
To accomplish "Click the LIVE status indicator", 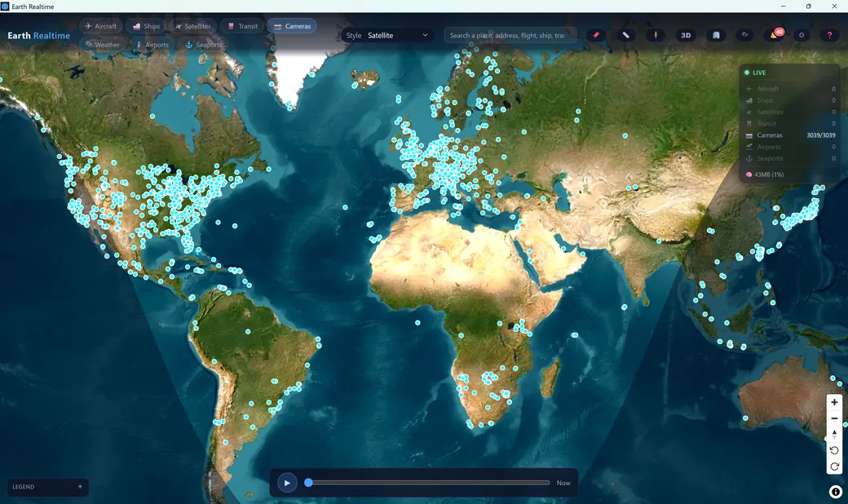I will [756, 73].
